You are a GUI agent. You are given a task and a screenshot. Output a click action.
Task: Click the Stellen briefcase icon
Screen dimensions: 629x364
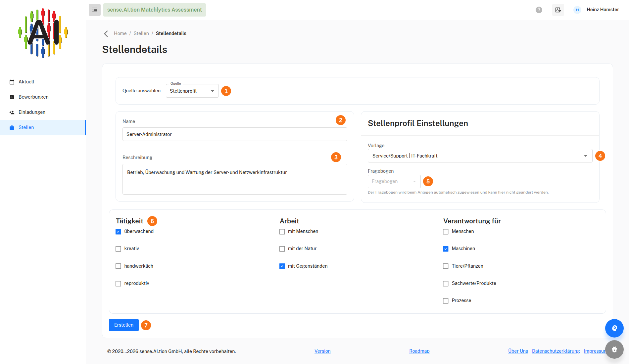(x=12, y=127)
